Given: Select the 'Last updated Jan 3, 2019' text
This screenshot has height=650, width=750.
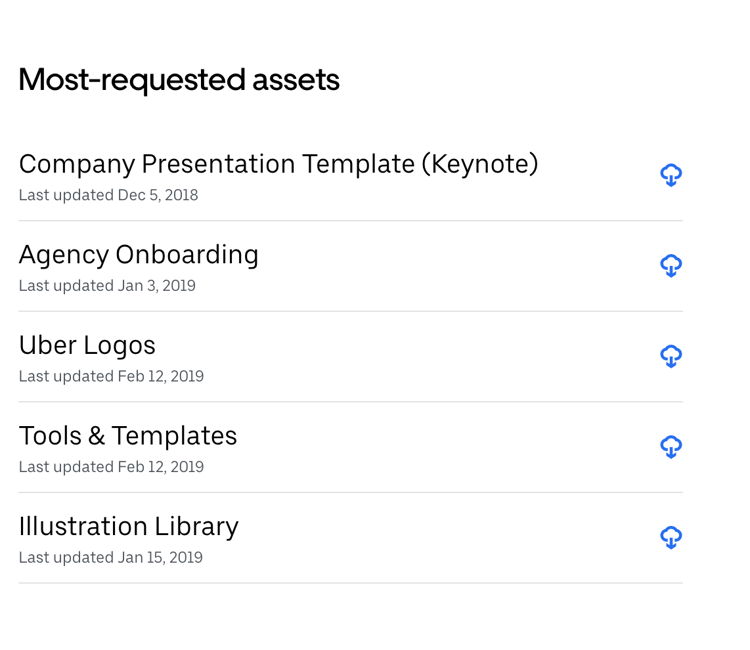Looking at the screenshot, I should click(107, 286).
